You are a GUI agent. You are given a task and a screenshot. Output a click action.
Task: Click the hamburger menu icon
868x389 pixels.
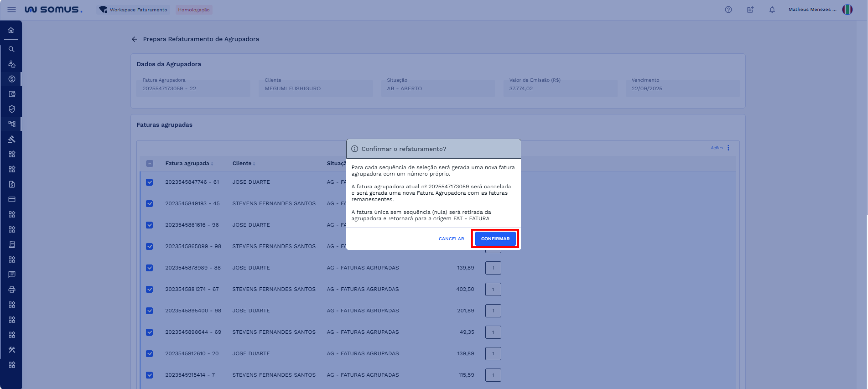click(11, 10)
